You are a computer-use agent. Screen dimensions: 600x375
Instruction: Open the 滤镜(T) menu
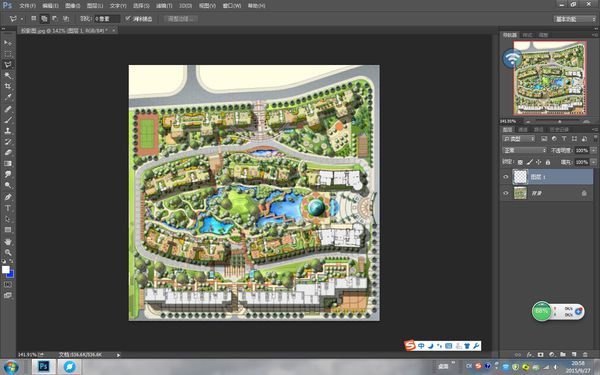click(x=164, y=6)
